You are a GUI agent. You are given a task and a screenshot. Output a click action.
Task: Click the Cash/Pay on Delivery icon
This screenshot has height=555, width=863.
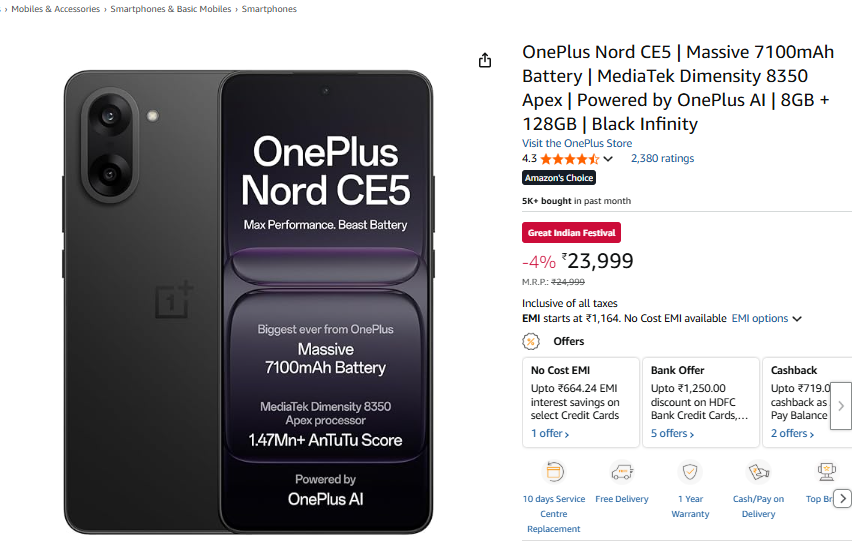click(758, 472)
